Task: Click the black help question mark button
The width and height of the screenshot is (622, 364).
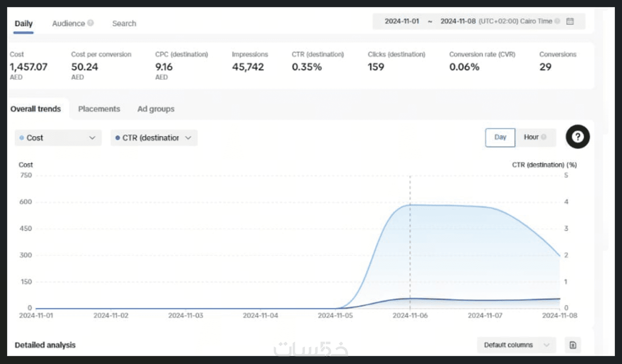Action: [x=577, y=137]
